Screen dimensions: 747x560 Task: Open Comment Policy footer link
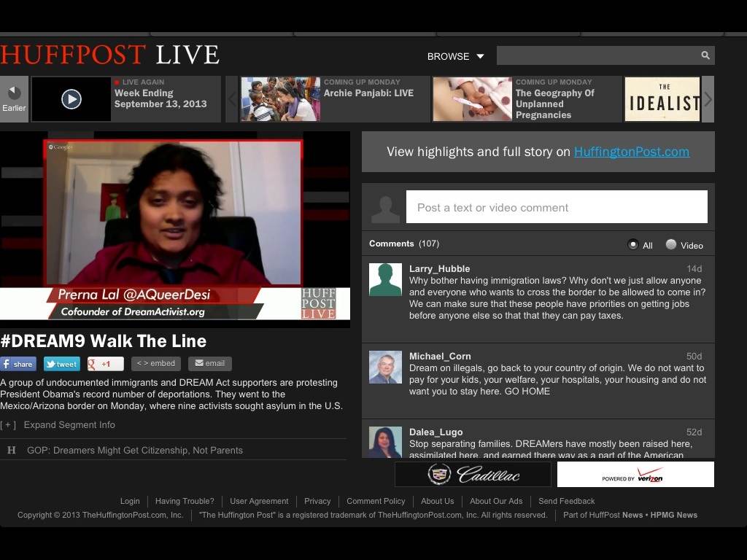[x=376, y=501]
